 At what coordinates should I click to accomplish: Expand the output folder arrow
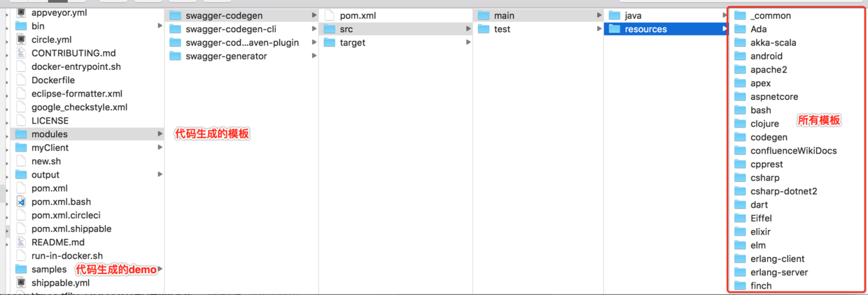coord(160,175)
